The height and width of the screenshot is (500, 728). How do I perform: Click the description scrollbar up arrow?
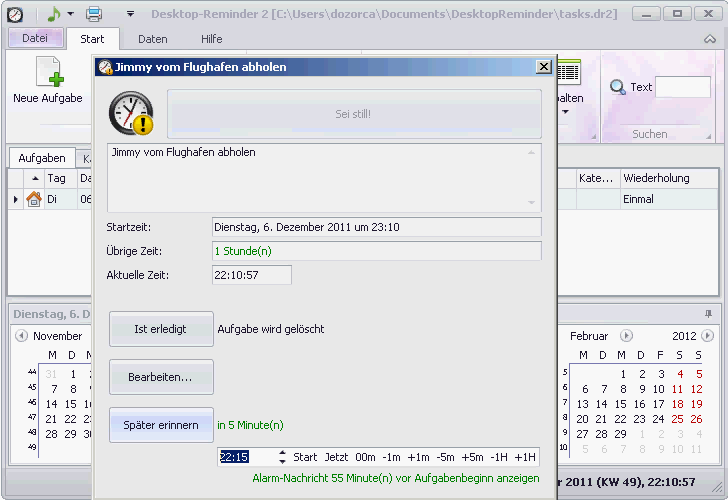(532, 152)
